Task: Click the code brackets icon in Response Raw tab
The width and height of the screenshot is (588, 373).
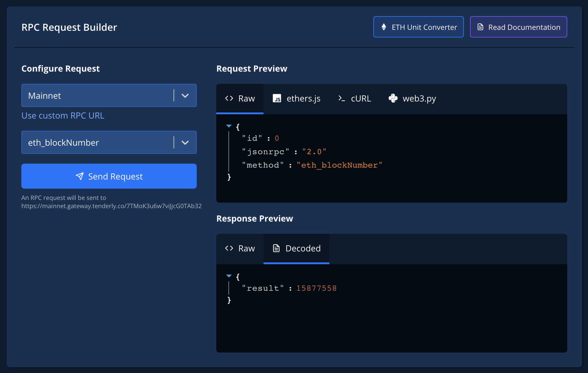Action: click(x=229, y=248)
